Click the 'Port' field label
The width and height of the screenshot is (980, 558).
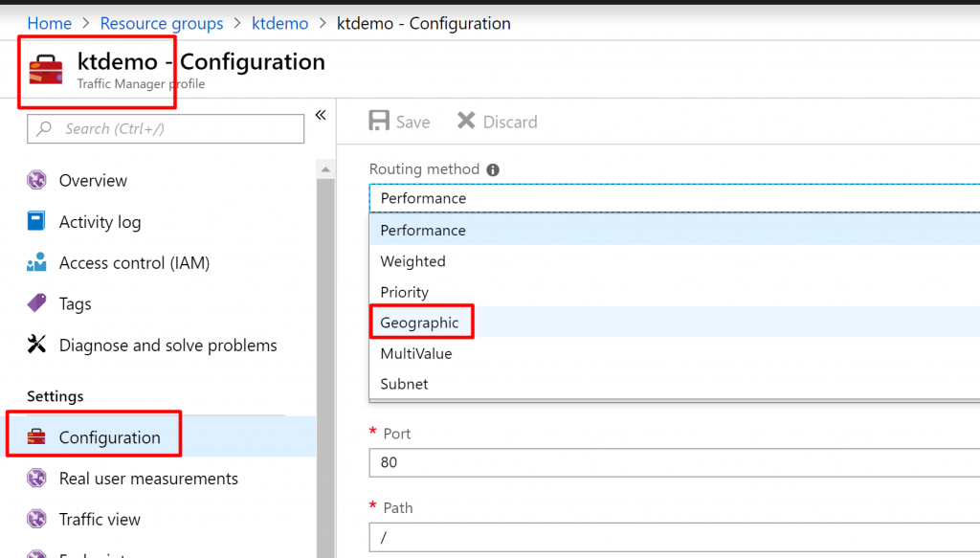[397, 434]
